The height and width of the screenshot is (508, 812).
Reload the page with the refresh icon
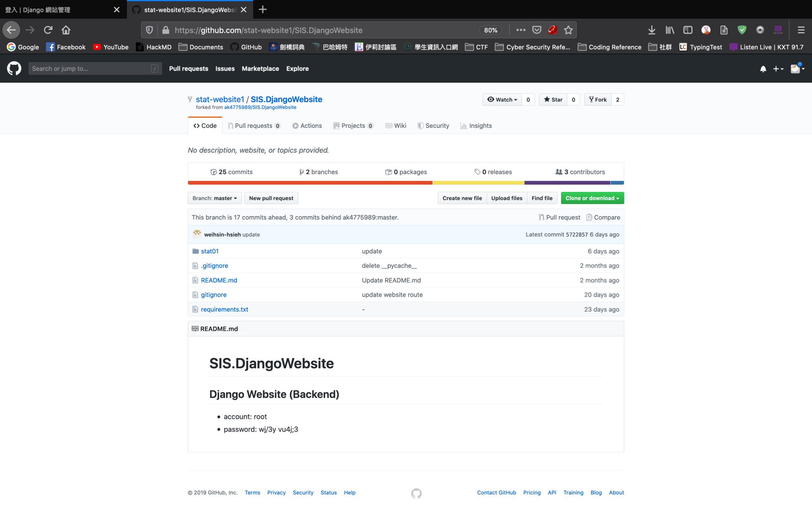point(48,30)
